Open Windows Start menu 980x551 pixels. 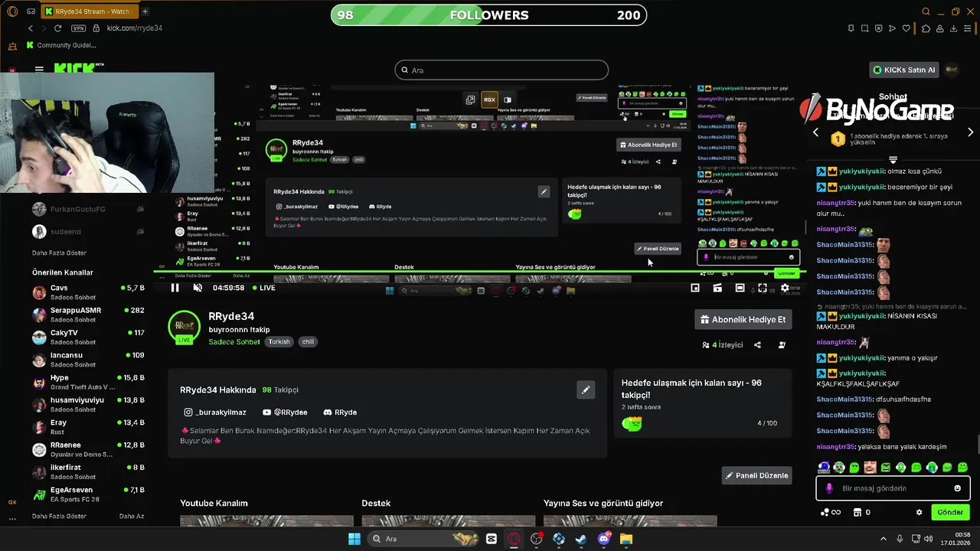click(x=354, y=539)
